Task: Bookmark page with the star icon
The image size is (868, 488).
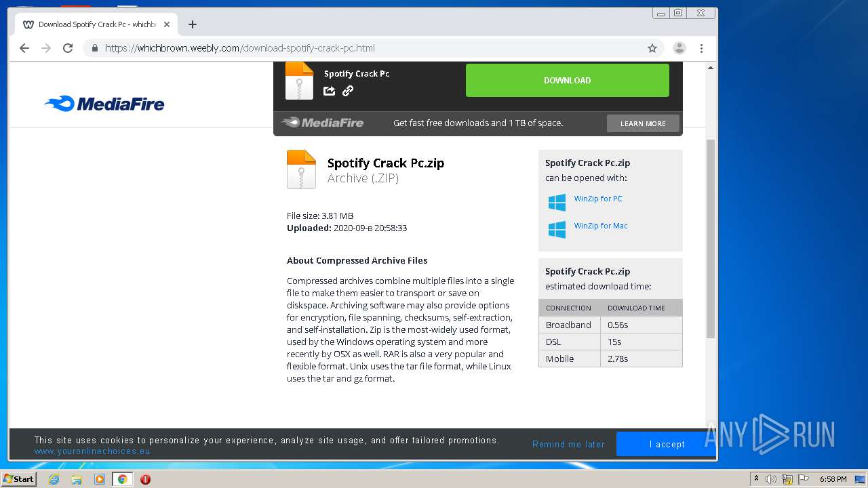Action: point(652,48)
